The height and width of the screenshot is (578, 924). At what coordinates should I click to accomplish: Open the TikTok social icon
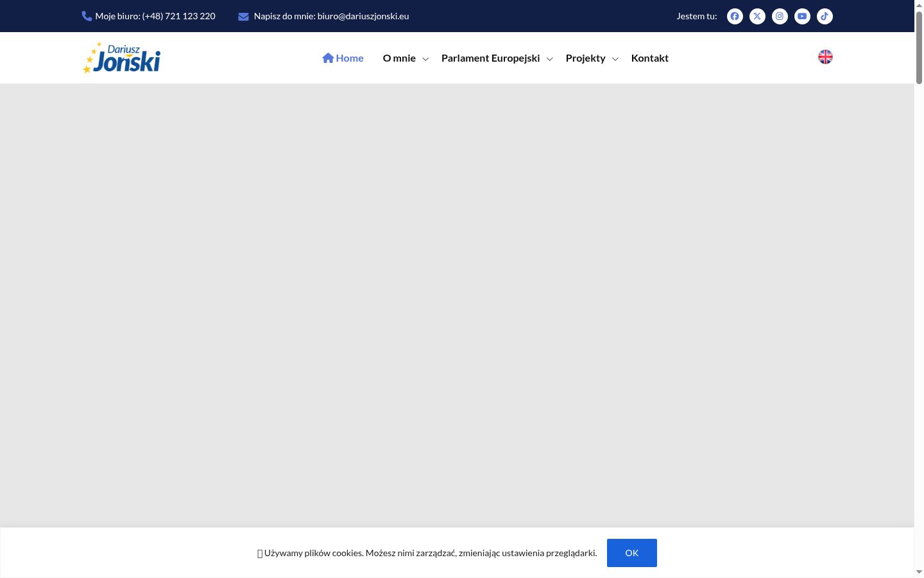pyautogui.click(x=825, y=16)
